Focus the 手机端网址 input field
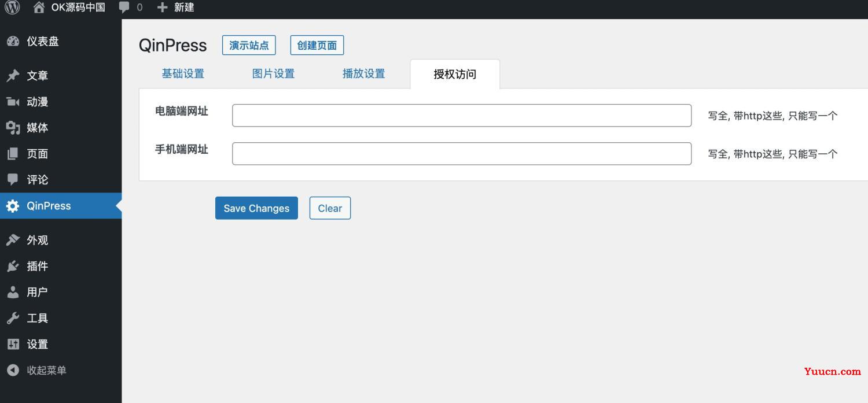This screenshot has height=403, width=868. [x=462, y=154]
